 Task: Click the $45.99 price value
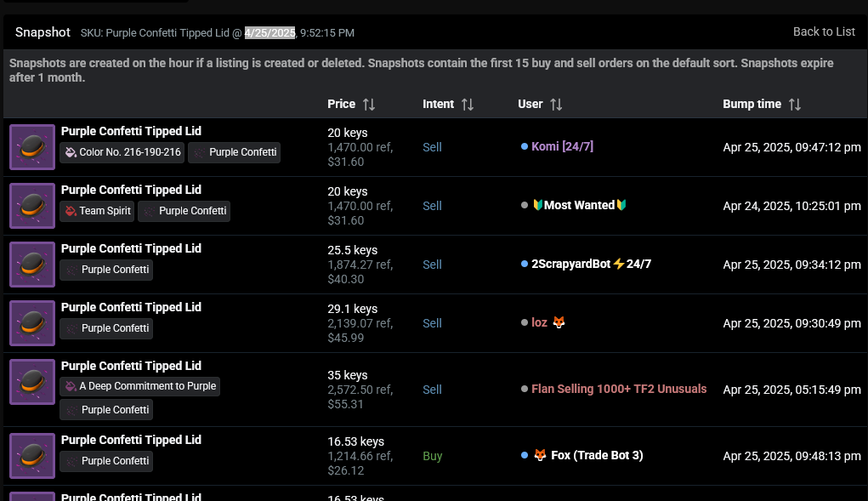click(x=345, y=338)
